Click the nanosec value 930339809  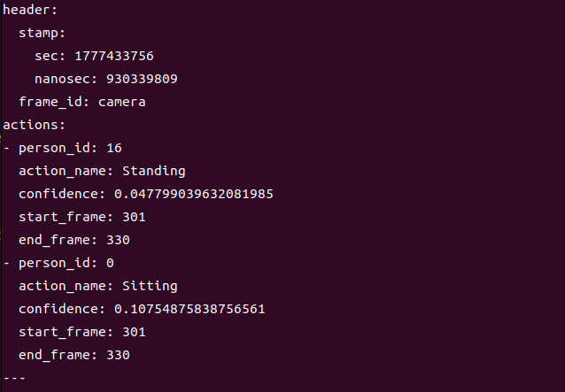click(142, 79)
